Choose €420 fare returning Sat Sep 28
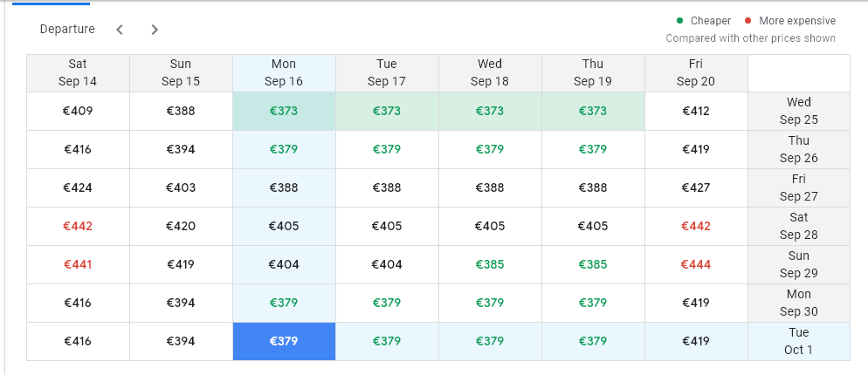 (x=181, y=226)
